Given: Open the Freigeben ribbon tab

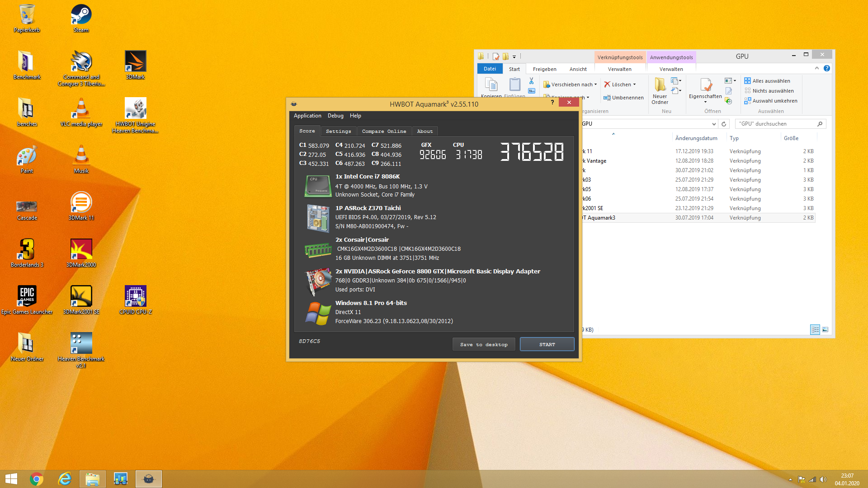Looking at the screenshot, I should tap(545, 69).
